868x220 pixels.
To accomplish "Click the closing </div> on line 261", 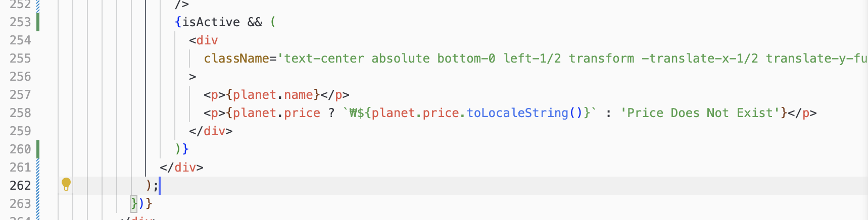I will (181, 168).
